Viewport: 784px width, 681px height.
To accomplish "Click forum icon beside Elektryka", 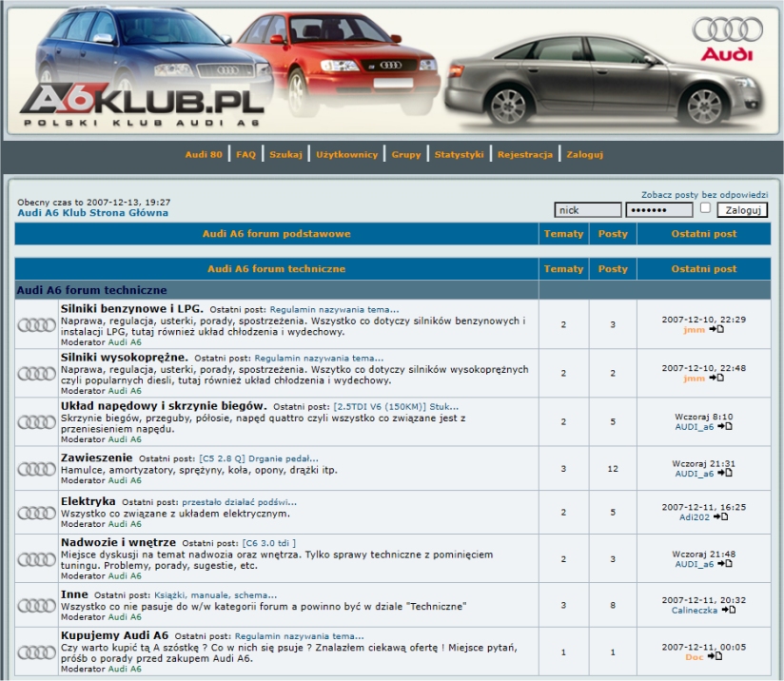I will pyautogui.click(x=36, y=513).
